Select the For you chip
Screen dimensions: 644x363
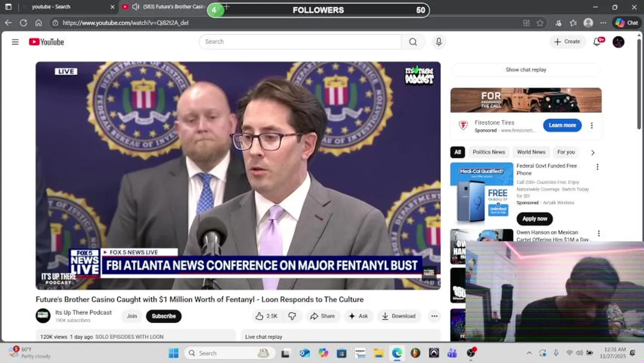coord(566,152)
